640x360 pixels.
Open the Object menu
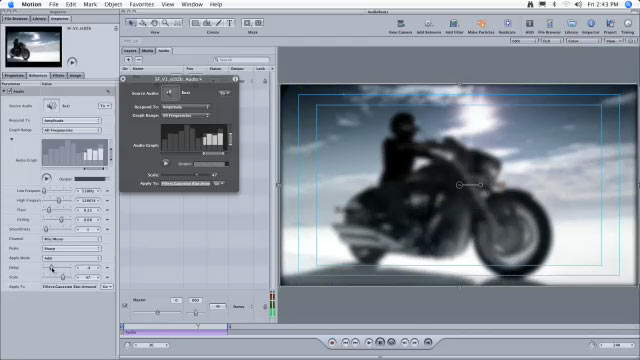[113, 4]
